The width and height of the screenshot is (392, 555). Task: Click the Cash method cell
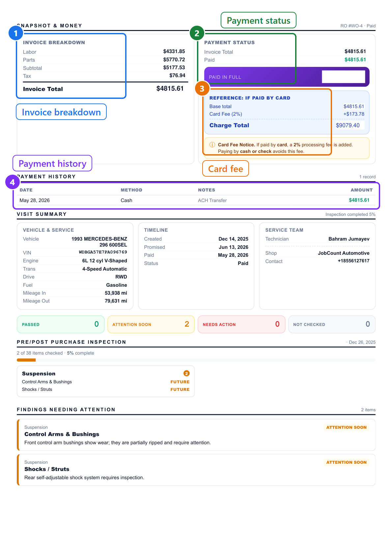pos(126,200)
